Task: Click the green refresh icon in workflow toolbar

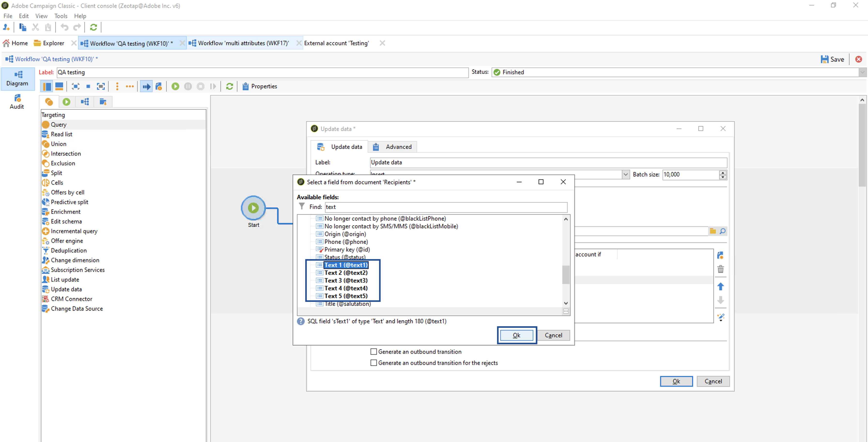Action: coord(229,86)
